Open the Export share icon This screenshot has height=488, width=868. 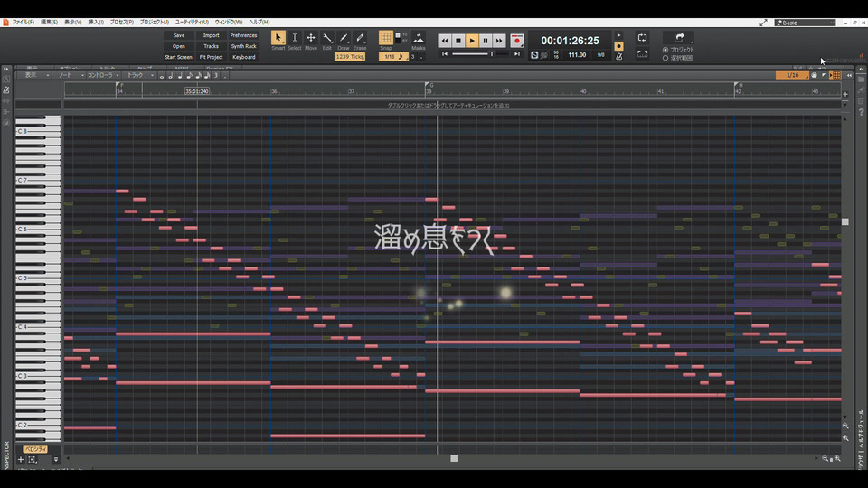coord(679,37)
